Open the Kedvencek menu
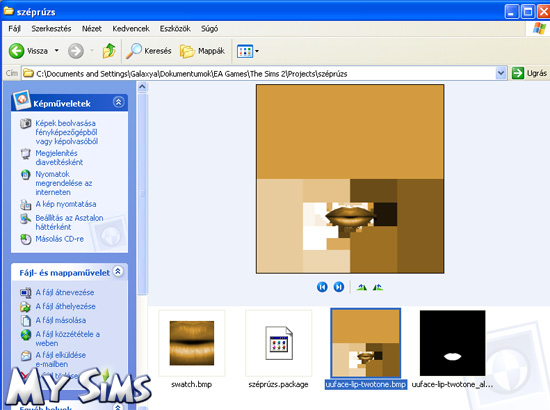This screenshot has height=410, width=550. point(131,28)
